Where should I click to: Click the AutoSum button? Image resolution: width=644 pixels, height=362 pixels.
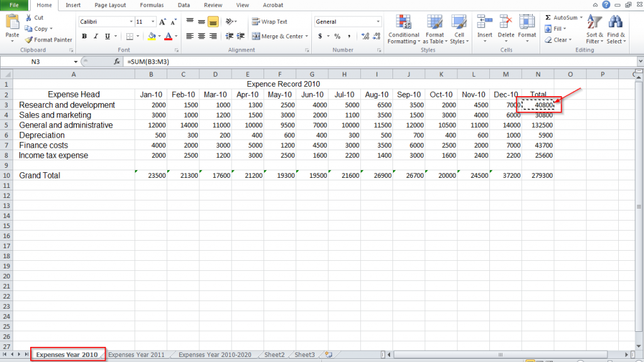pos(563,18)
